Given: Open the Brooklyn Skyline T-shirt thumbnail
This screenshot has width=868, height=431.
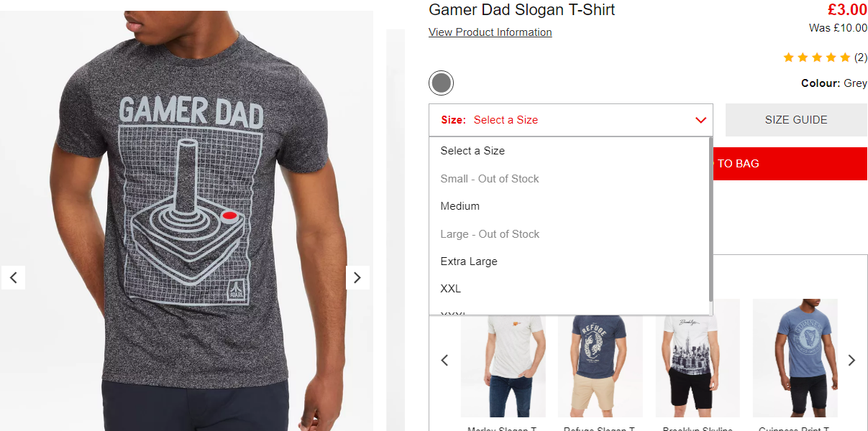Looking at the screenshot, I should (698, 358).
